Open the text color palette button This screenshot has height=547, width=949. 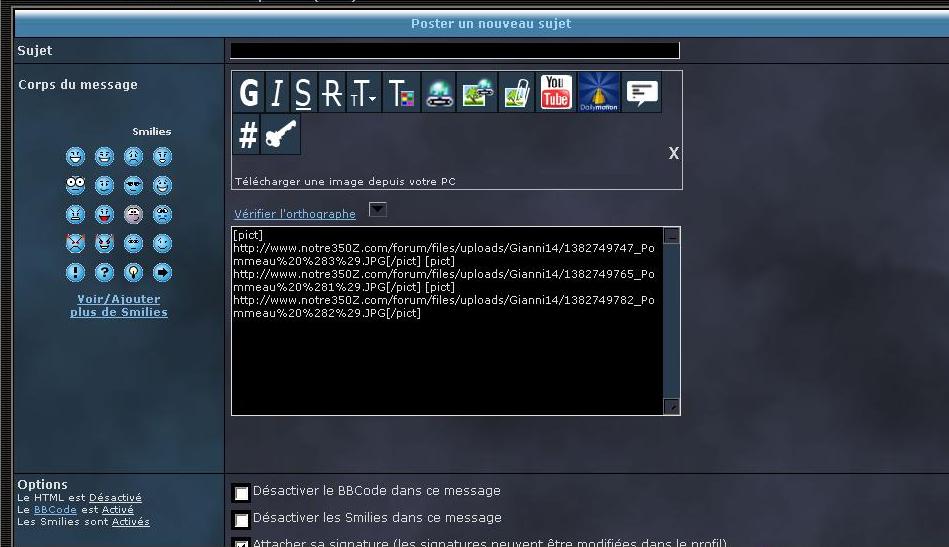[x=401, y=93]
